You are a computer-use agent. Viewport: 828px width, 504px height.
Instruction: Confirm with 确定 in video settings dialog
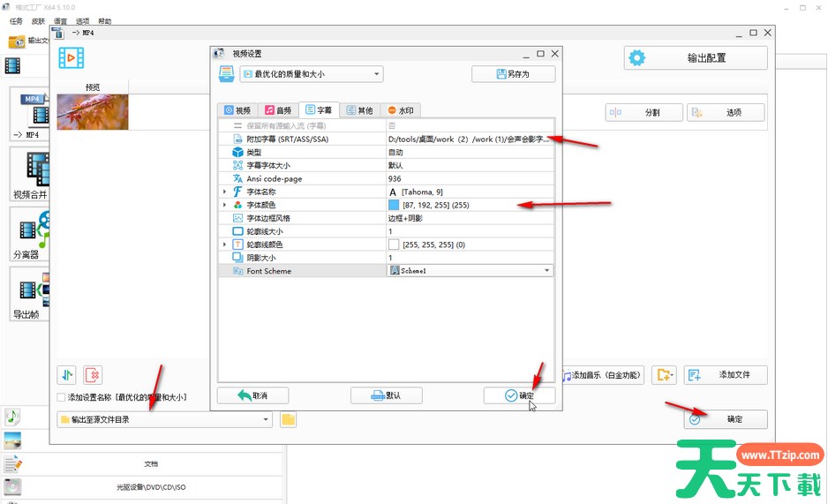519,395
